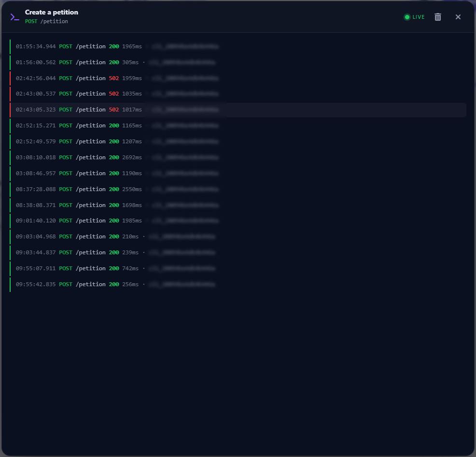Click the 1017ms duration value

point(132,110)
